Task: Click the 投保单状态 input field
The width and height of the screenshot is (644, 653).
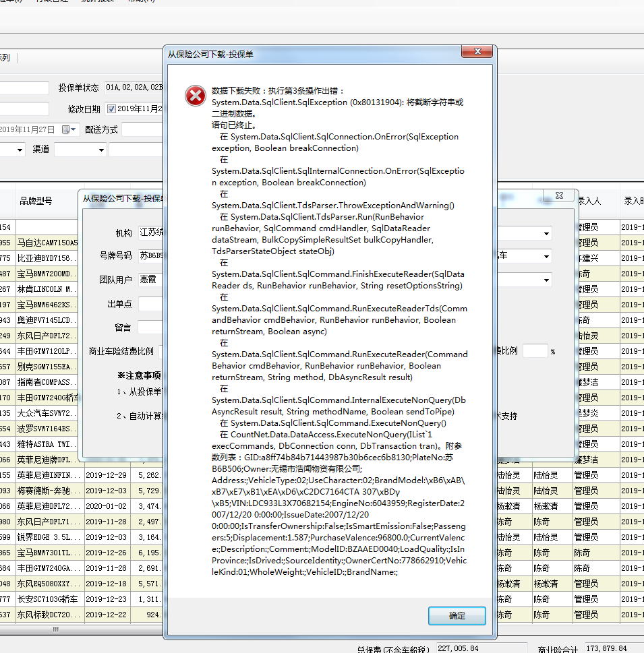Action: (132, 88)
